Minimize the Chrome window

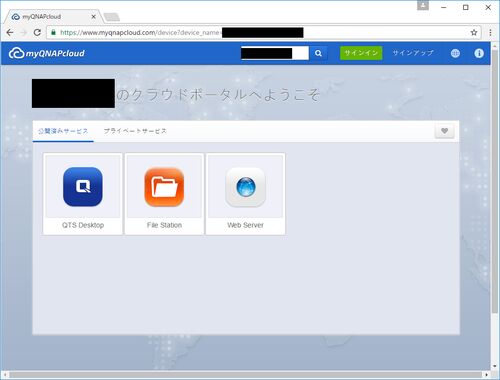click(x=444, y=7)
